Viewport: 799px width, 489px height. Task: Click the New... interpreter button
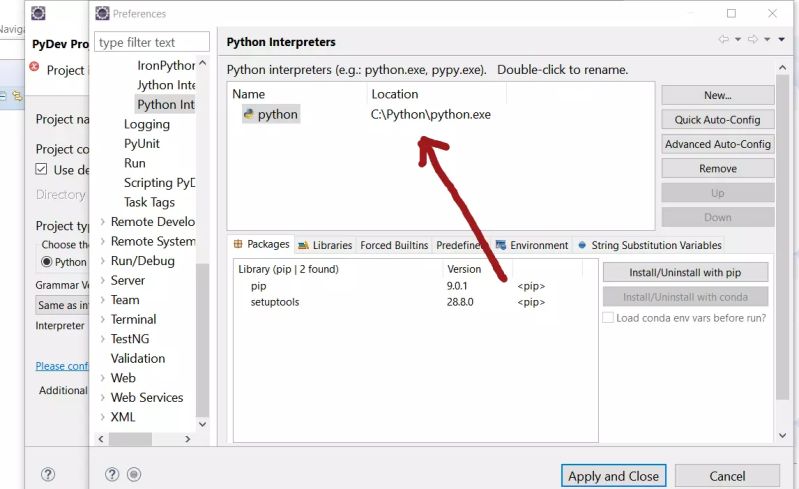[717, 95]
